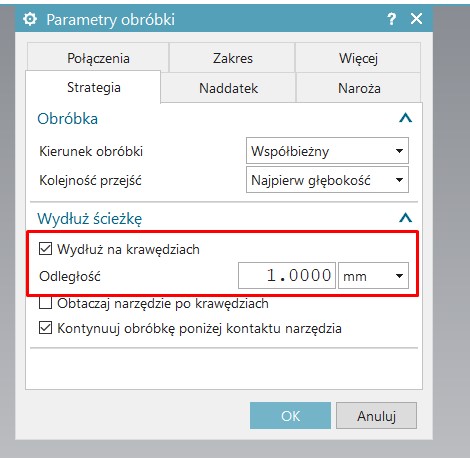470x458 pixels.
Task: Collapse the Wydłuż ścieżkę section chevron
Action: tap(406, 218)
